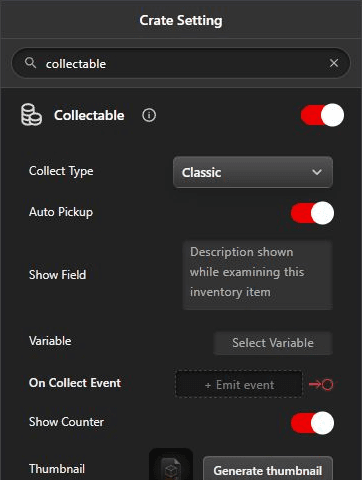Click the Collect Type label
This screenshot has width=362, height=480.
click(x=61, y=171)
